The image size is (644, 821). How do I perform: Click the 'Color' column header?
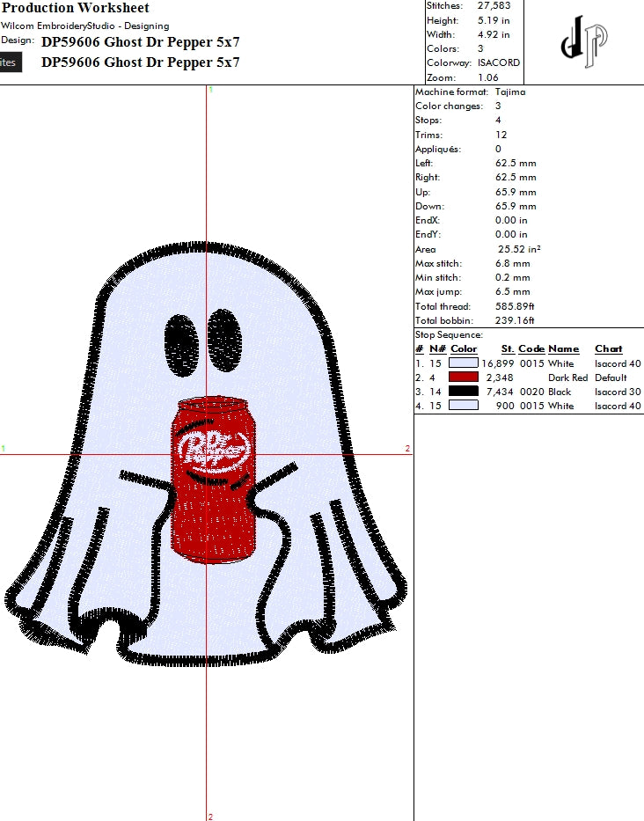[464, 348]
